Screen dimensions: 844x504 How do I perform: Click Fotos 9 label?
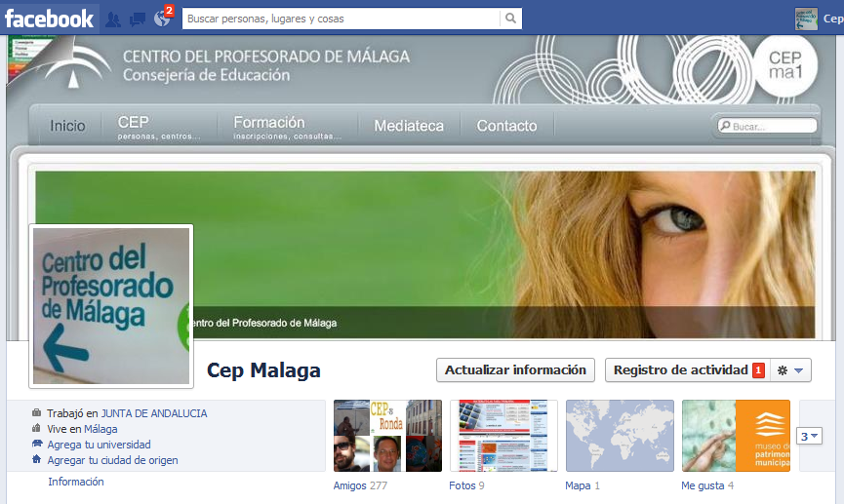(x=466, y=485)
